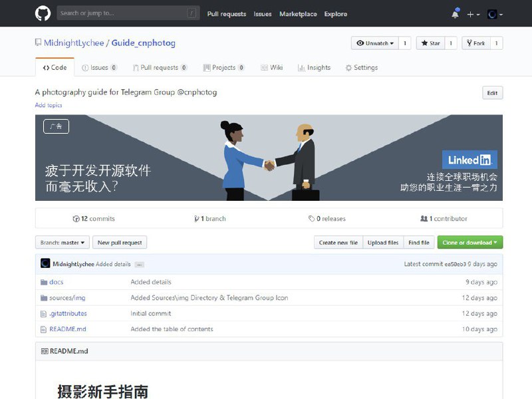Open the sources/img folder
Screen dimensions: 532x399
68,298
